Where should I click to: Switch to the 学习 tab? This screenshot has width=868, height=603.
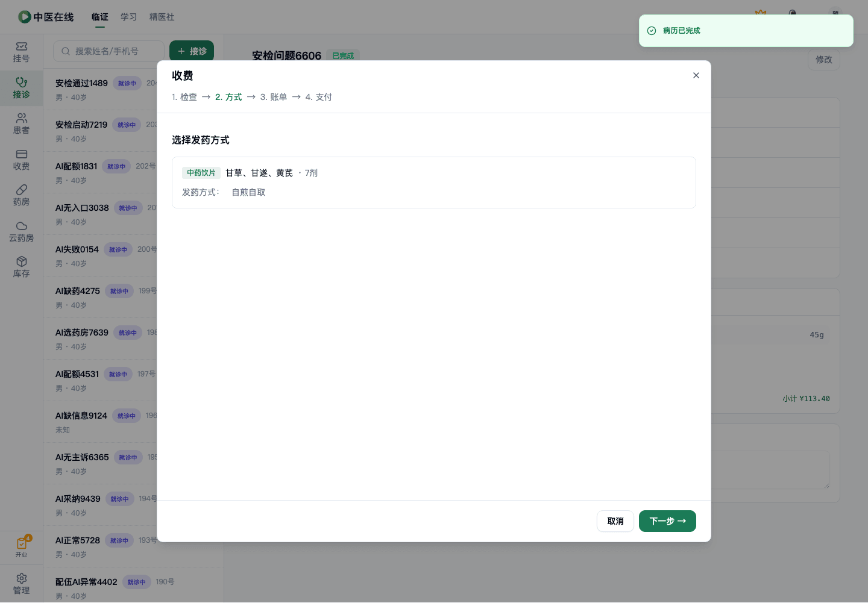click(129, 17)
